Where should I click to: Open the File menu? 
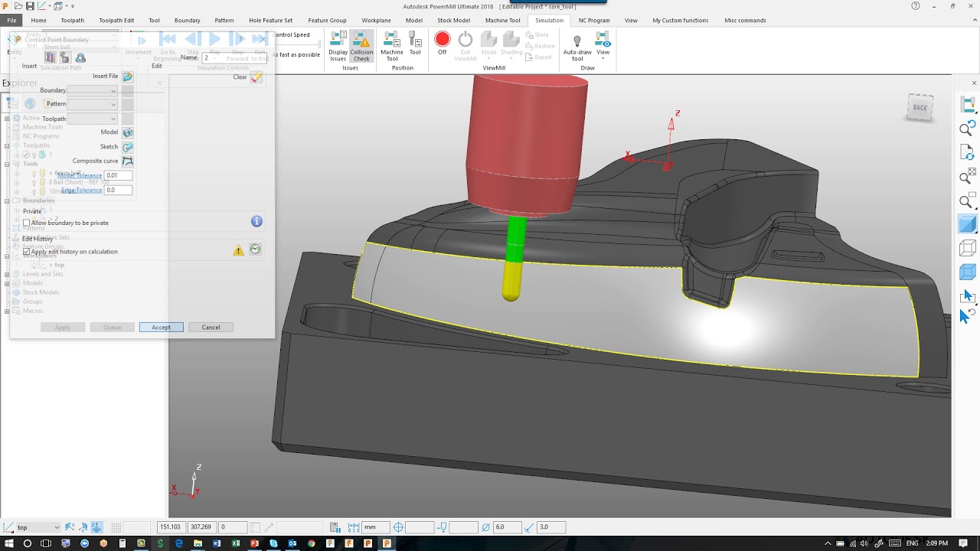point(11,21)
